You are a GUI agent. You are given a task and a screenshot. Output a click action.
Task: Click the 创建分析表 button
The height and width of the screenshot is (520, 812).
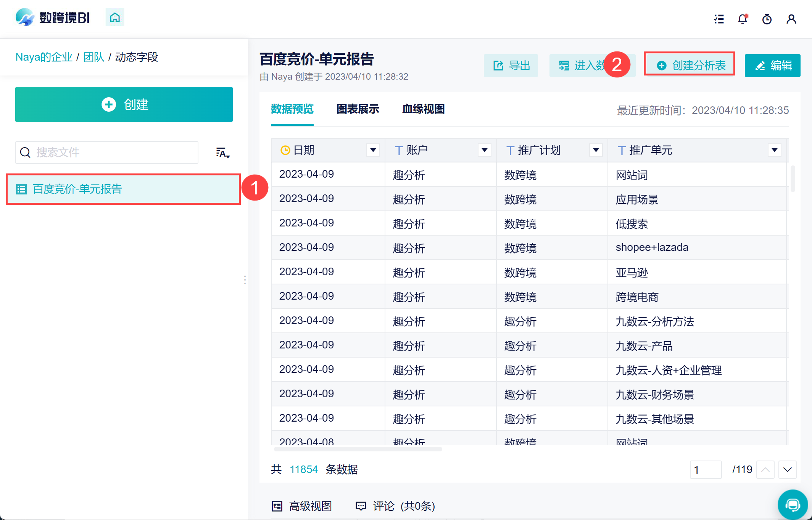[690, 66]
